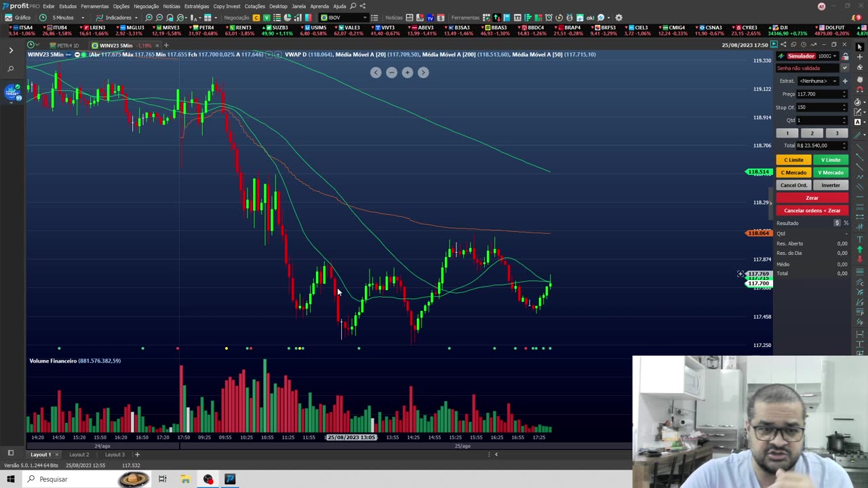Select the T text annotation tool

pyautogui.click(x=860, y=239)
